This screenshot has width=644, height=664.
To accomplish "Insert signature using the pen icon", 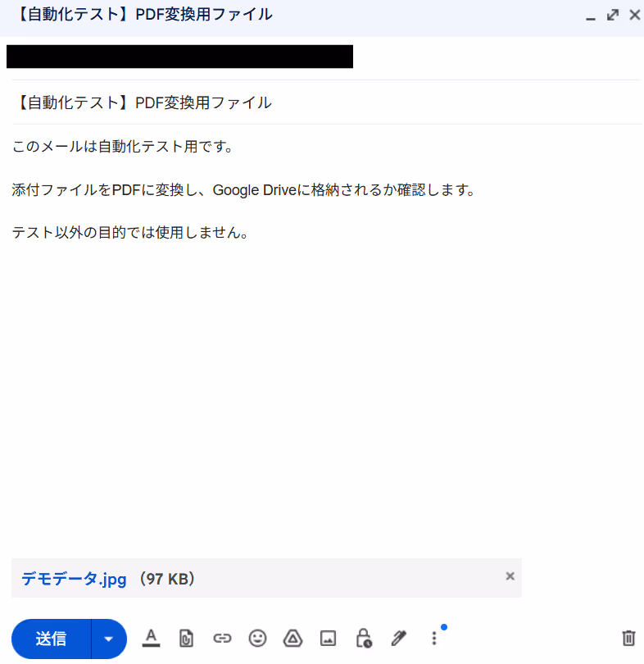I will click(398, 638).
